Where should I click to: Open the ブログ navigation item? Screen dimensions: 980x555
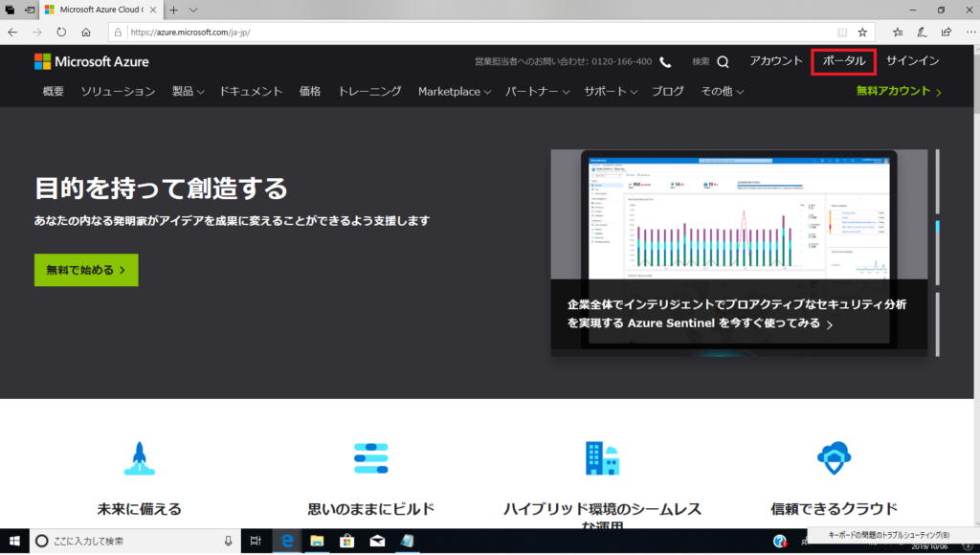coord(667,91)
